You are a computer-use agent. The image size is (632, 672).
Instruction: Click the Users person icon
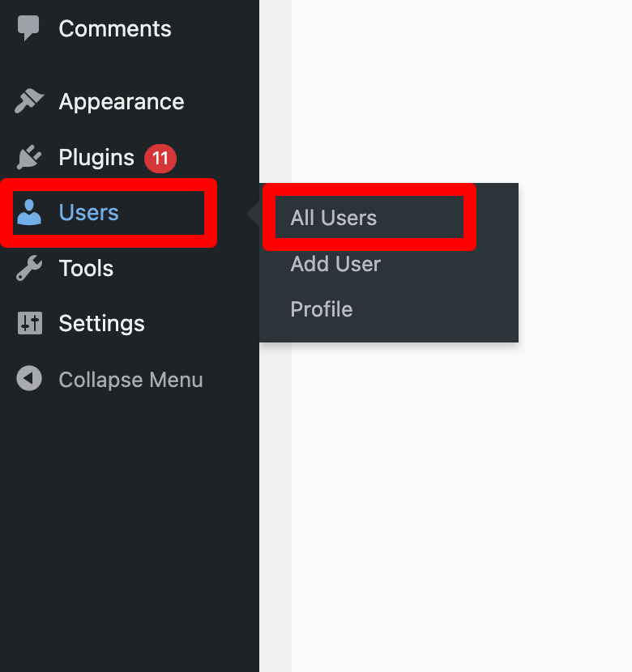[x=29, y=212]
